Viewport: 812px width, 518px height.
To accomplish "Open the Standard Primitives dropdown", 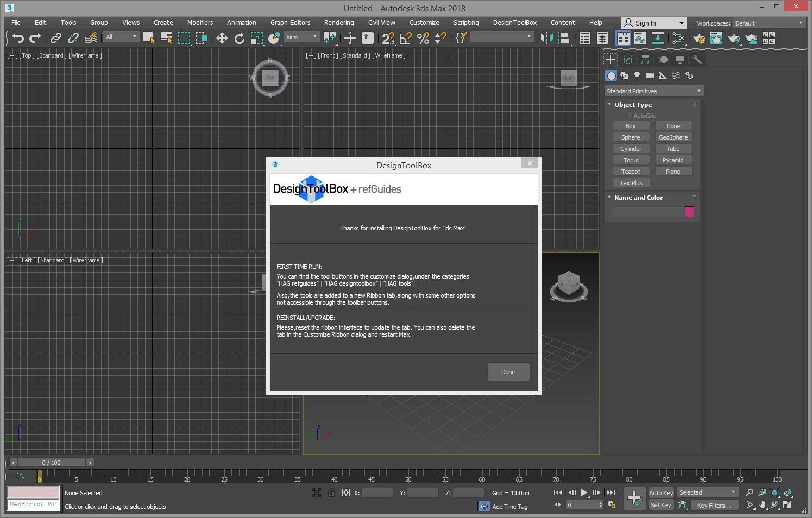I will pos(654,91).
